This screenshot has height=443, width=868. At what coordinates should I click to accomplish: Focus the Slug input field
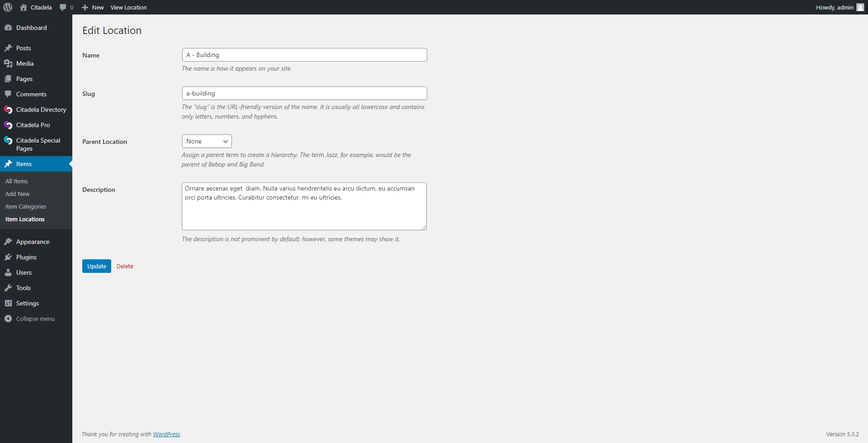(x=304, y=93)
